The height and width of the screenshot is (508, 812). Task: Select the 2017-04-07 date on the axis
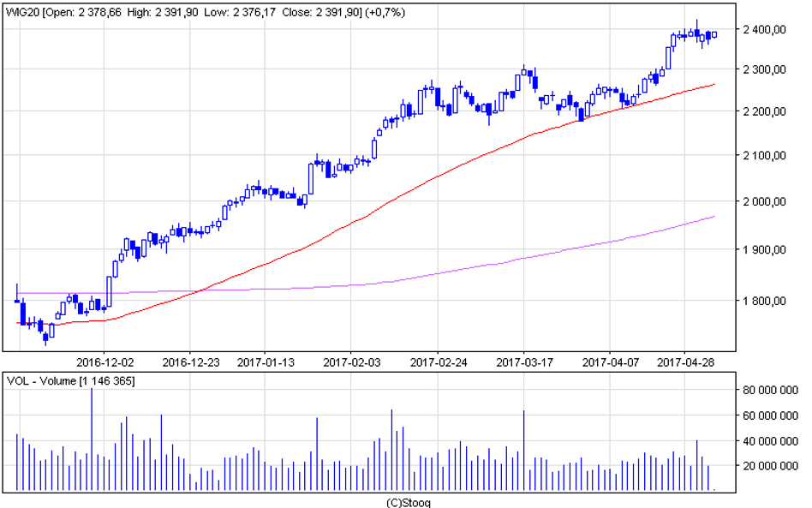[609, 362]
